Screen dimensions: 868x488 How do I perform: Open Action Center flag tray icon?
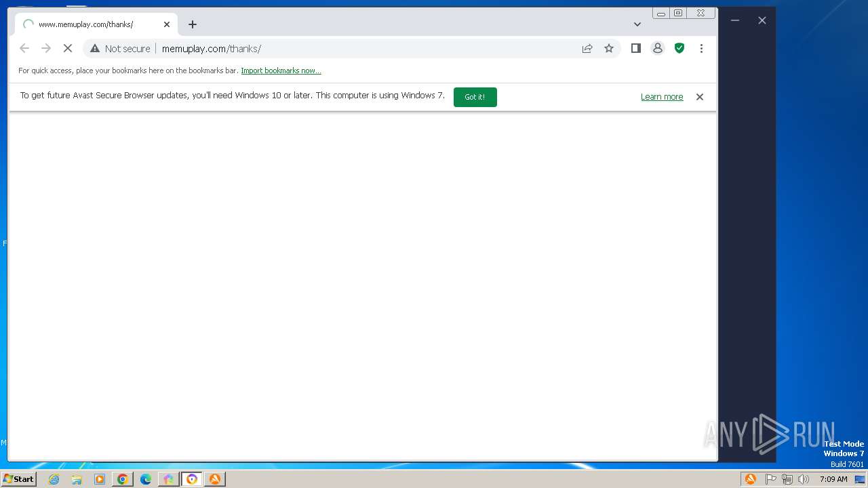(771, 479)
